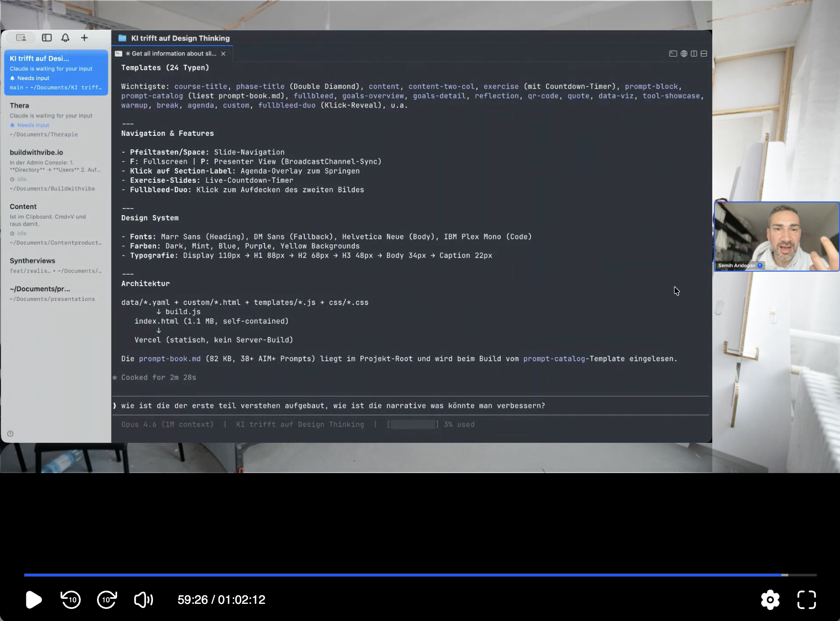Switch to 'Get all information about sli...' tab
This screenshot has width=840, height=621.
click(x=170, y=54)
